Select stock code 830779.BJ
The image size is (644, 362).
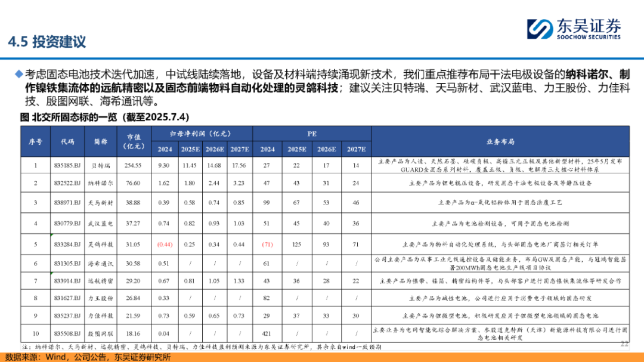click(67, 224)
